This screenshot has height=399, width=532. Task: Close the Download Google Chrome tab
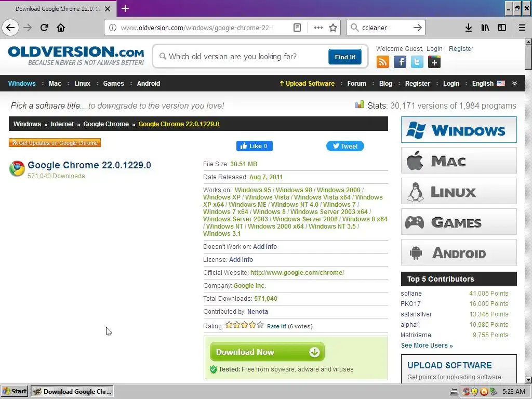(x=108, y=9)
